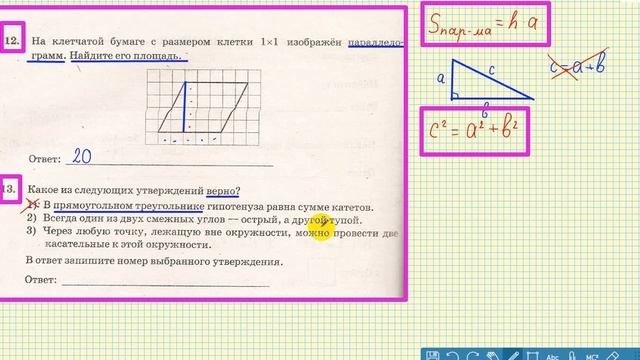Select the pen drawing tool
The image size is (640, 360).
tap(513, 356)
